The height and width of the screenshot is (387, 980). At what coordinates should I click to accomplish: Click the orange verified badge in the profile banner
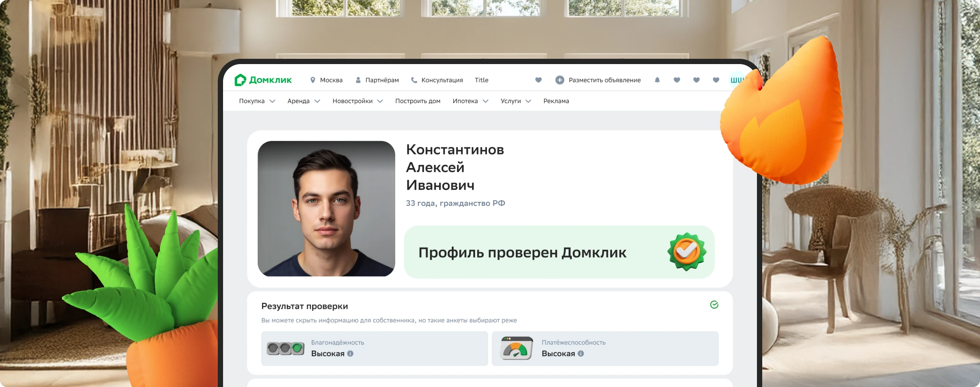click(687, 252)
